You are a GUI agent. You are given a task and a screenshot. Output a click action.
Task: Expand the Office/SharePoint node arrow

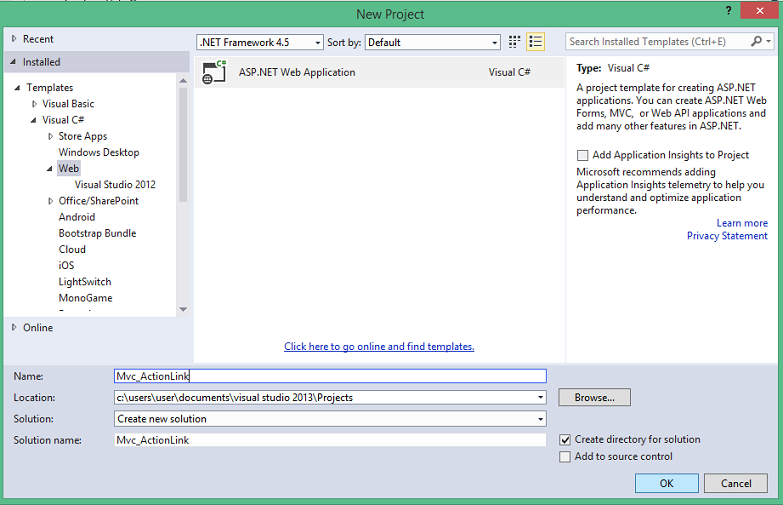50,201
